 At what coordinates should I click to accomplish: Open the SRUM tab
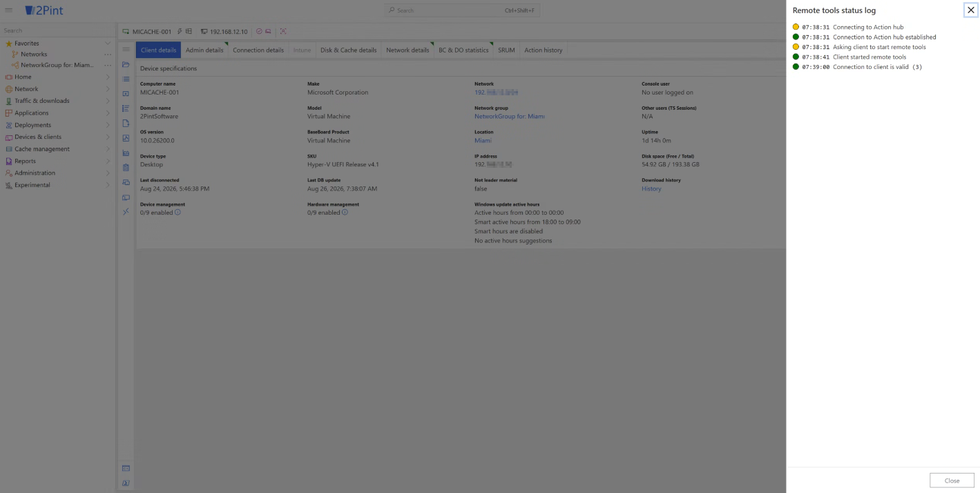506,50
